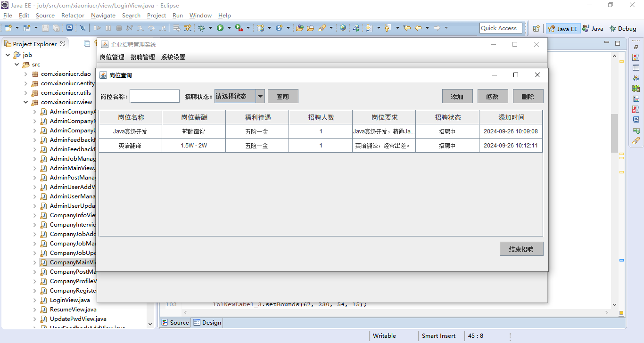Click the Next Annotation icon
Viewport: 644px width, 343px height.
pyautogui.click(x=369, y=28)
